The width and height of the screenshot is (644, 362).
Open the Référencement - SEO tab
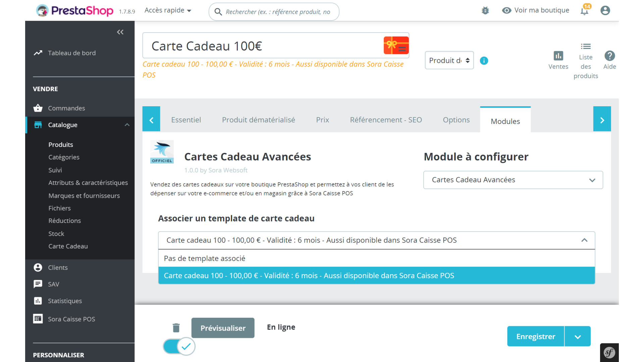pos(386,120)
